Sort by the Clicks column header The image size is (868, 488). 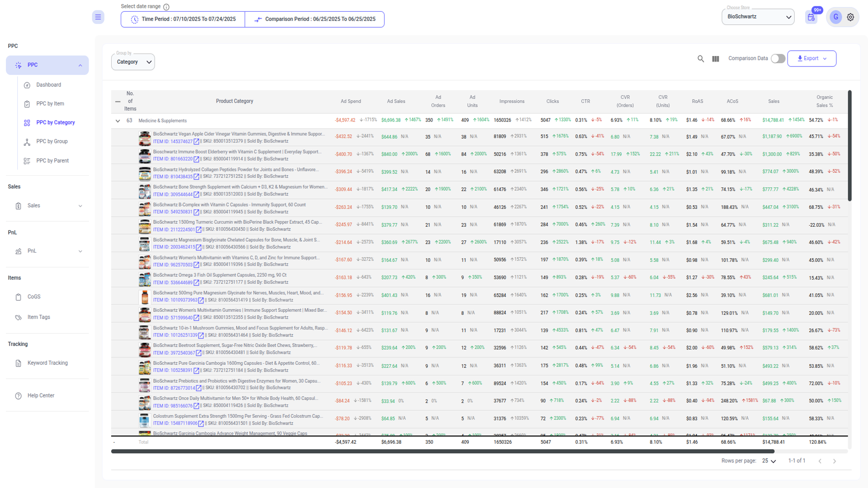[552, 102]
